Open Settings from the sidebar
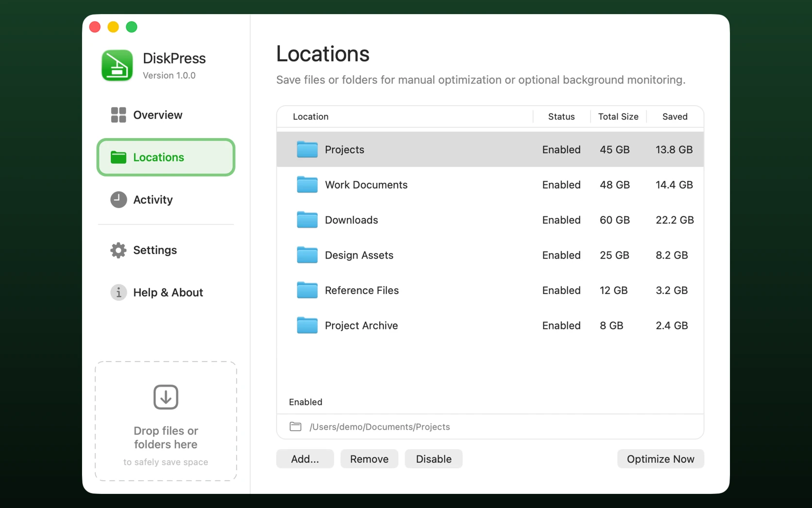Screen dimensions: 812x508 coord(166,250)
